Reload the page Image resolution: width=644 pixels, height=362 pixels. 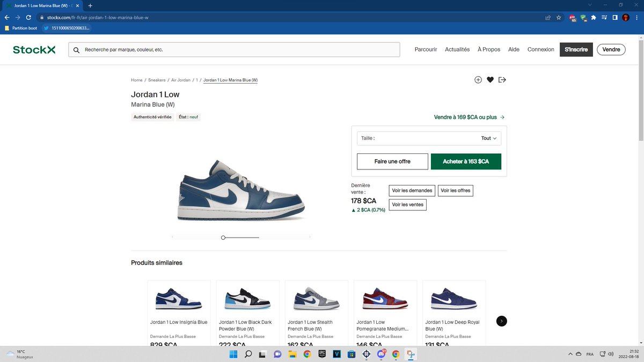click(28, 17)
